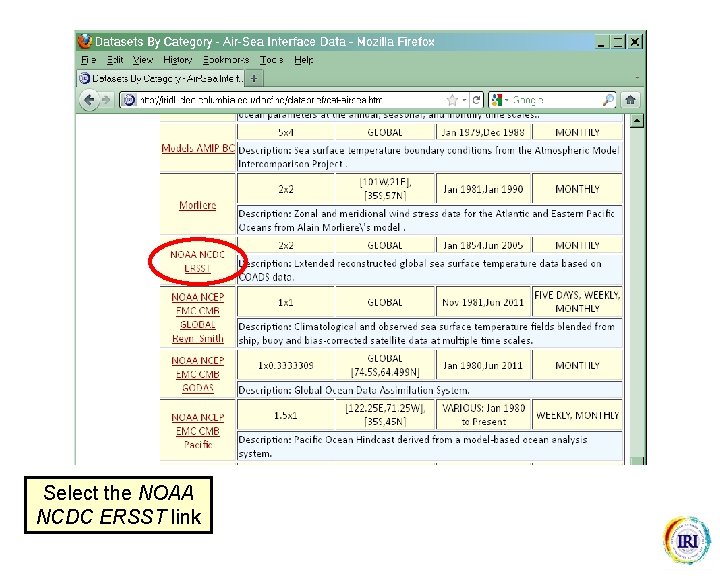Image resolution: width=720 pixels, height=576 pixels.
Task: Open the Morliere dataset link
Action: [197, 205]
